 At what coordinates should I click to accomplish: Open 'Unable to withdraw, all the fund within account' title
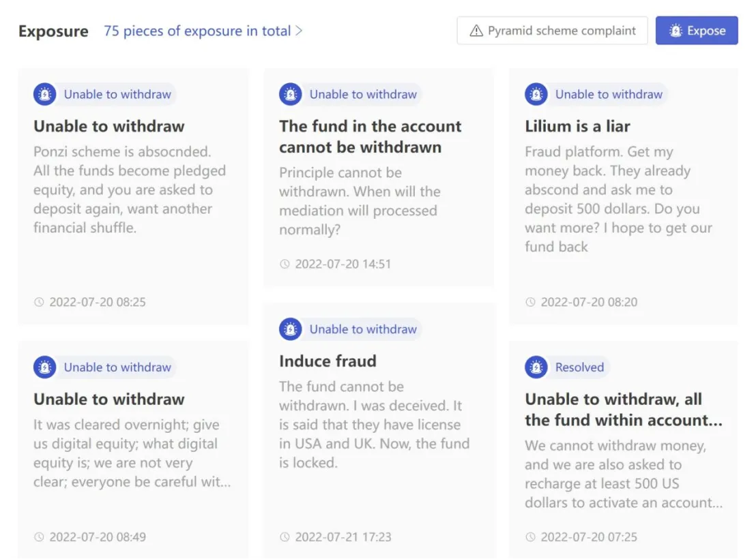coord(624,410)
